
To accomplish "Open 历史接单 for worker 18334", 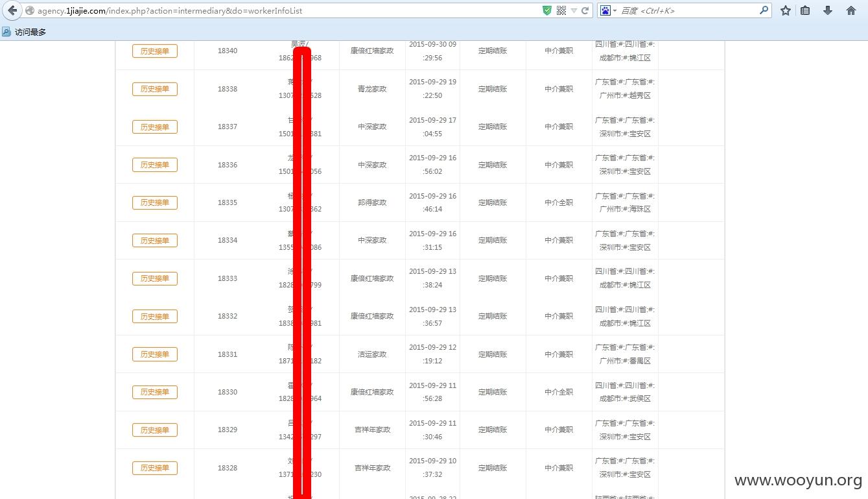I will click(x=155, y=241).
